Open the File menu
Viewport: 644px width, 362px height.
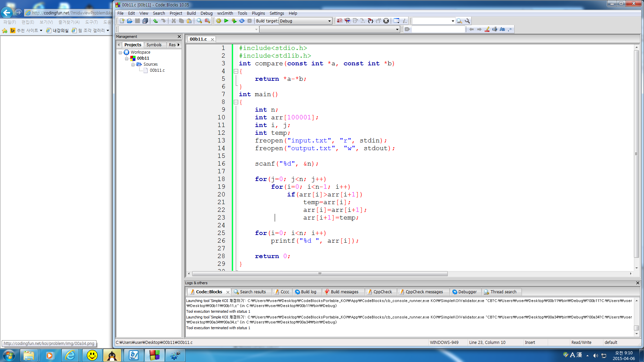[x=120, y=13]
